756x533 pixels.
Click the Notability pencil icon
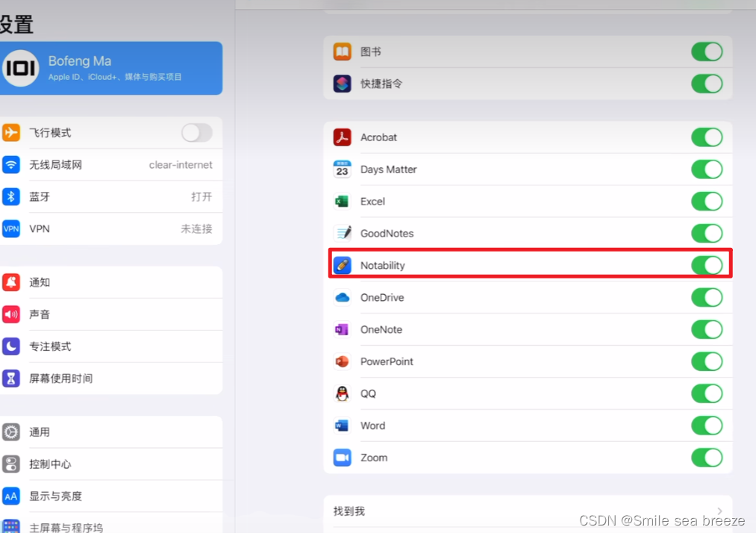[343, 265]
